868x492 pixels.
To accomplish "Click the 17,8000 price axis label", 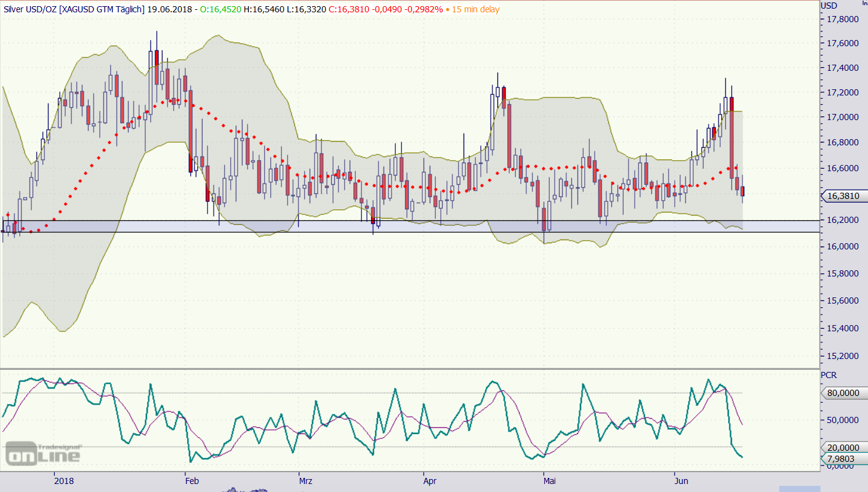I will pos(840,18).
